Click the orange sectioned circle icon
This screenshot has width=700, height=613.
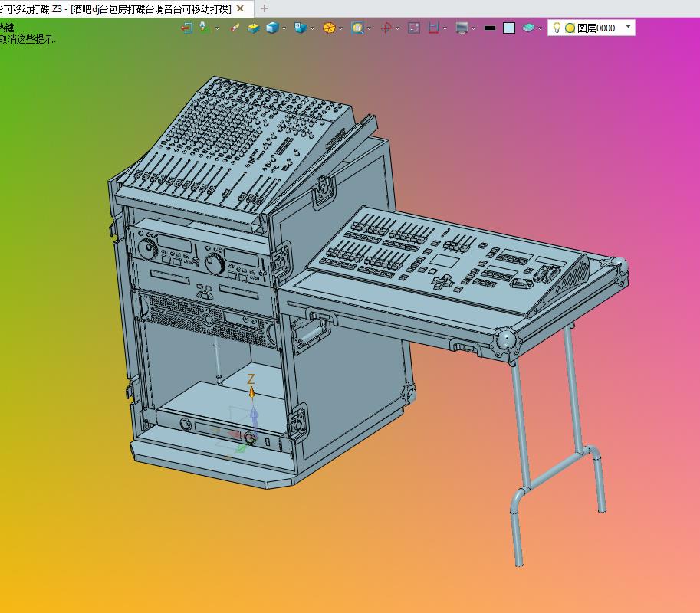329,28
